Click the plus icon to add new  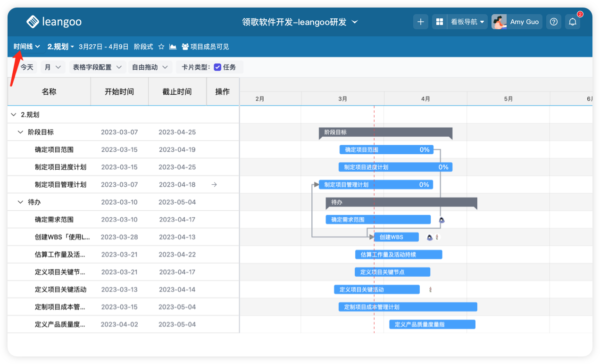(421, 22)
